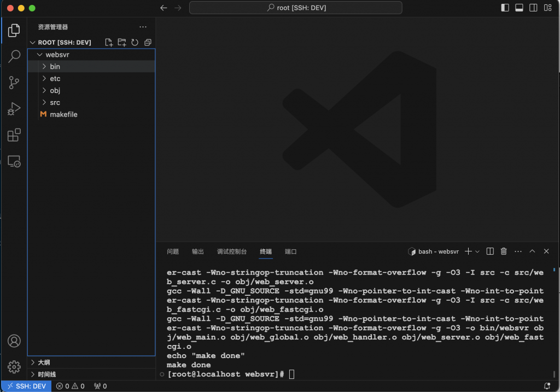Toggle the primary side bar layout button

[x=505, y=8]
